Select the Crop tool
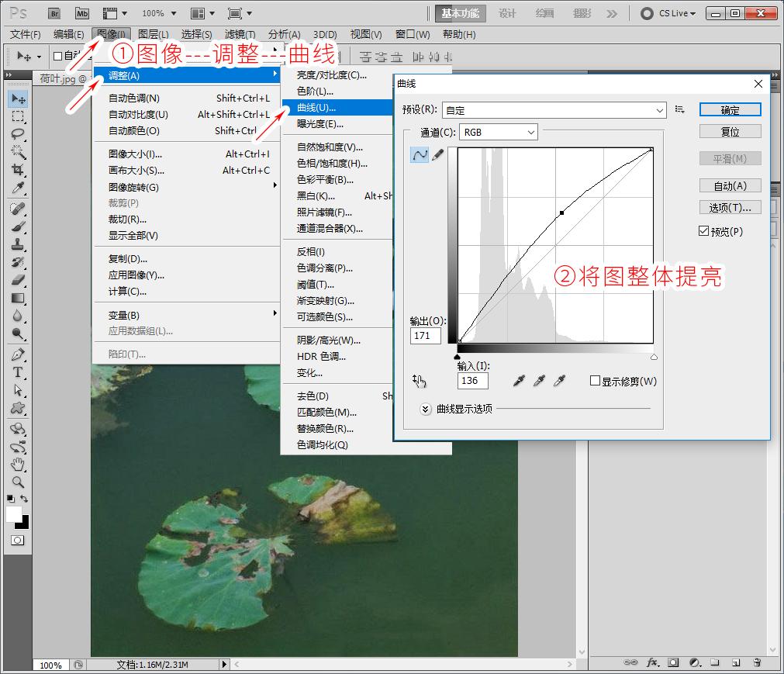 [x=18, y=170]
